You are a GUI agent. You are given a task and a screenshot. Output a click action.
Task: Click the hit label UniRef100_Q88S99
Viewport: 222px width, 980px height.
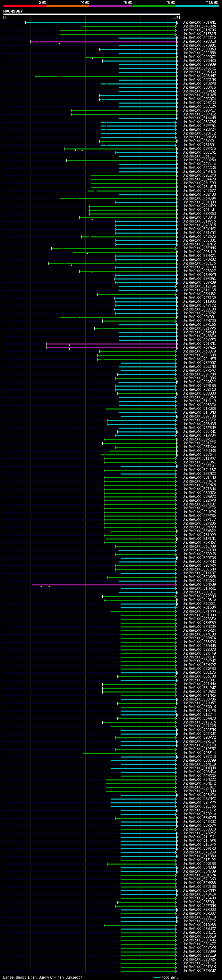pos(199,760)
